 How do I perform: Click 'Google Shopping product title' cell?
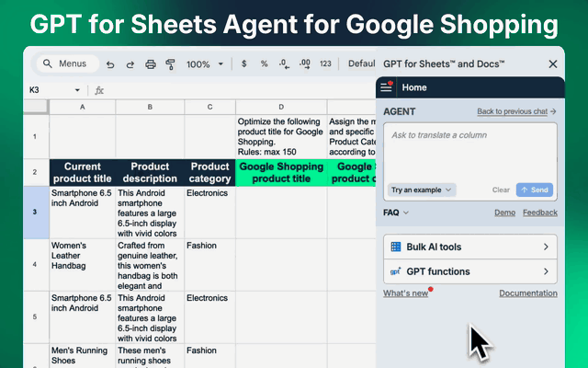281,172
